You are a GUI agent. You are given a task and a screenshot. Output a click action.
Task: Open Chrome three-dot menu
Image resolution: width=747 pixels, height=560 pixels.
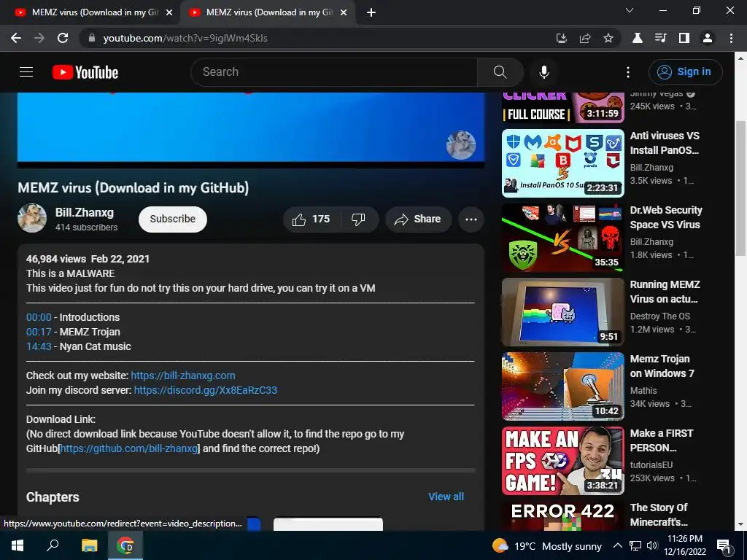(731, 38)
